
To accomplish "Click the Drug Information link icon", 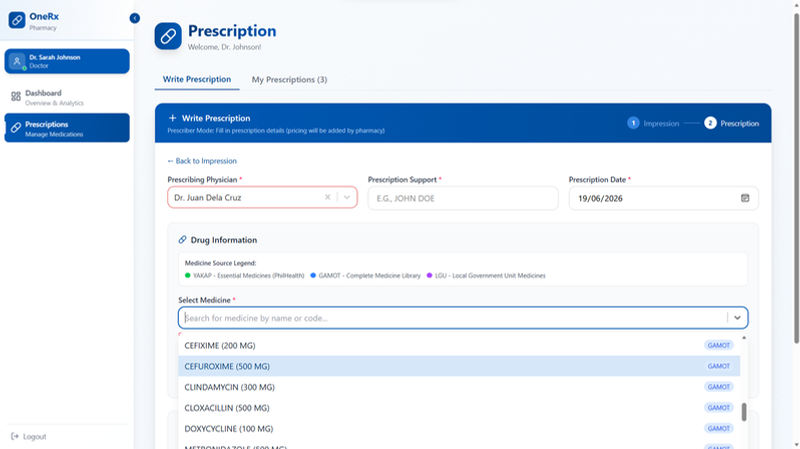I will click(x=182, y=240).
